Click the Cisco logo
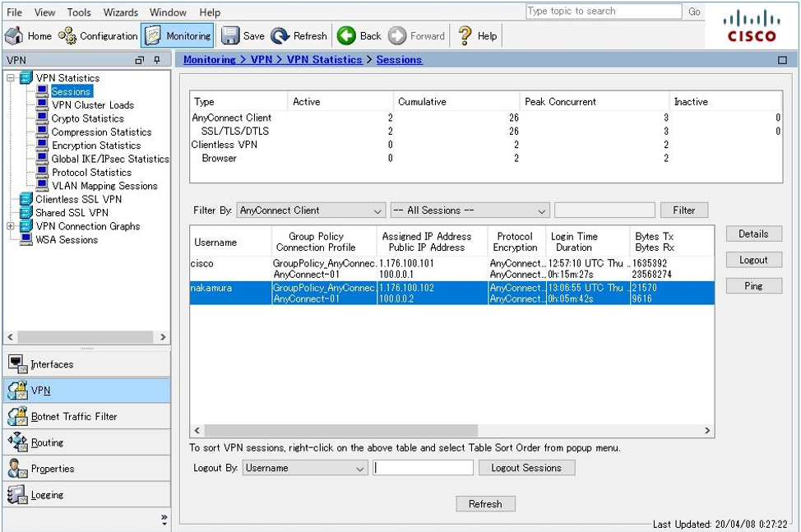Viewport: 801px width, 532px height. [x=752, y=26]
